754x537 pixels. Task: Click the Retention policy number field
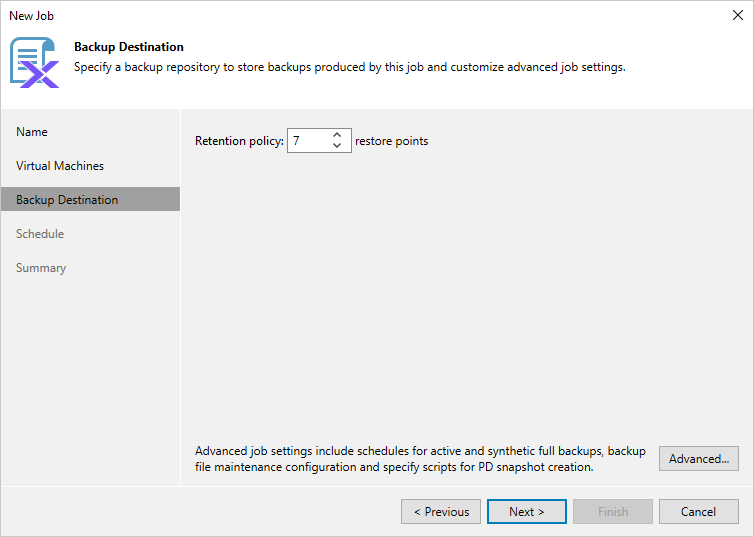307,141
